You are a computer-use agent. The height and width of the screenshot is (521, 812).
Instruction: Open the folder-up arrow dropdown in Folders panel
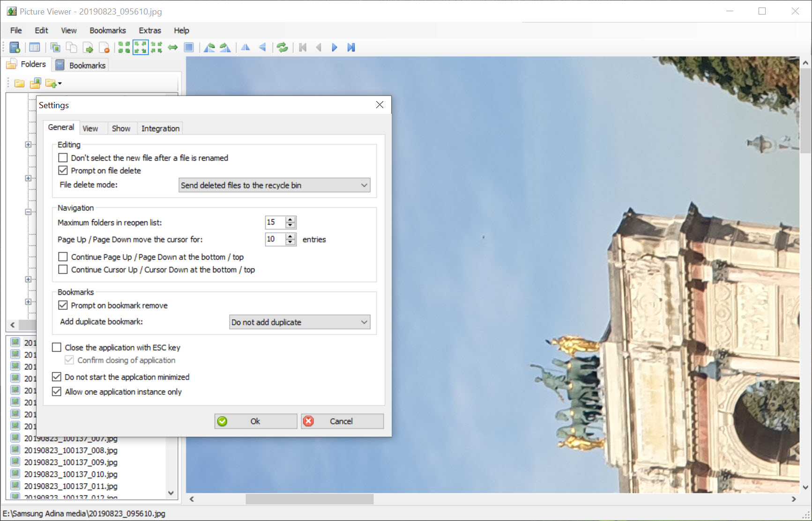(60, 84)
